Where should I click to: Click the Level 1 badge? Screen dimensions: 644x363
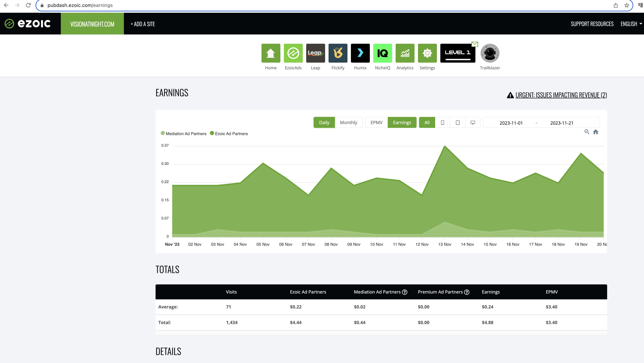[x=458, y=53]
